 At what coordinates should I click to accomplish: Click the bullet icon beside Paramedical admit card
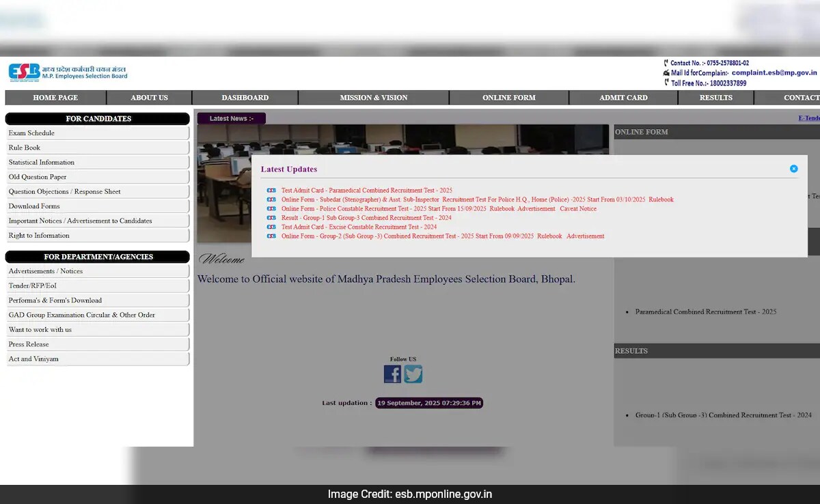pyautogui.click(x=271, y=191)
